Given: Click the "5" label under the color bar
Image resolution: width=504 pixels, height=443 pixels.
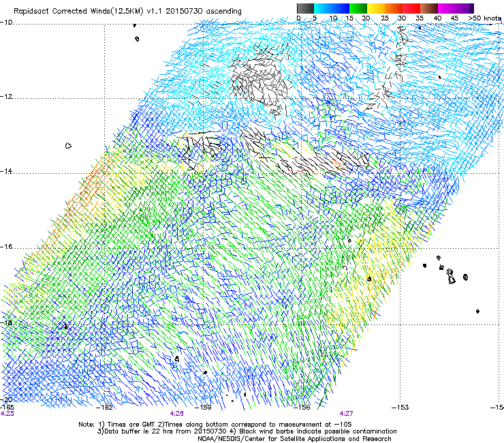Looking at the screenshot, I should 315,18.
